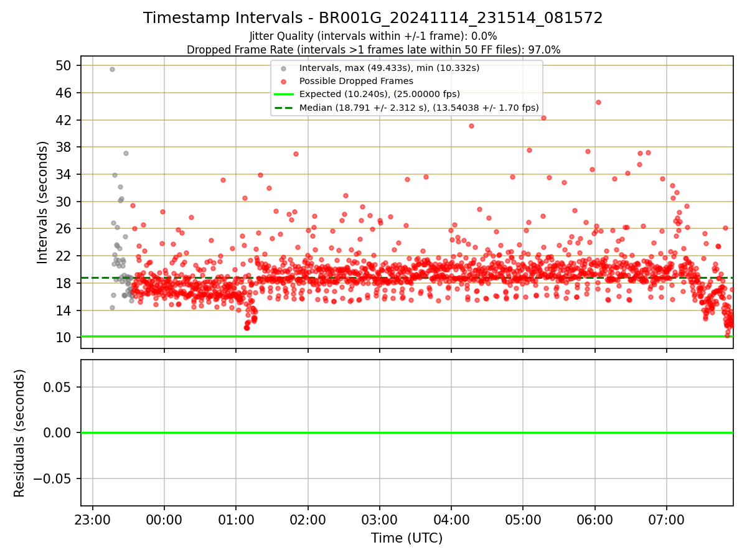Image resolution: width=747 pixels, height=560 pixels.
Task: Click the red outlier point near 44.6 seconds
Action: pos(598,102)
